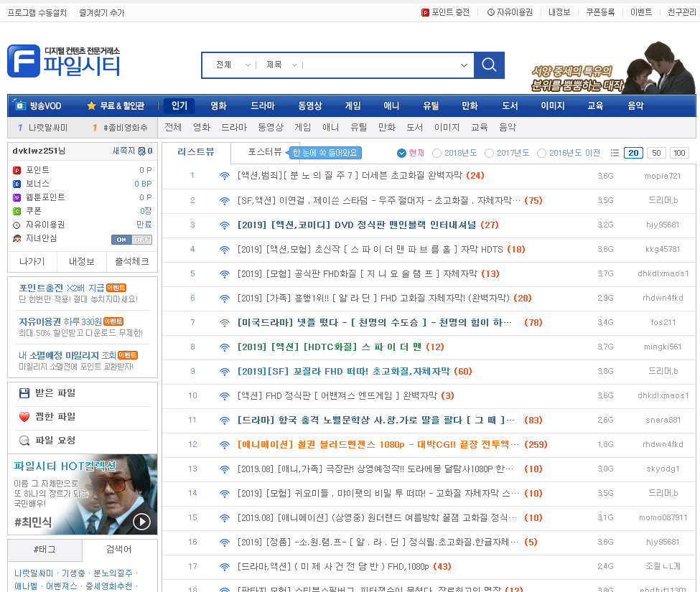This screenshot has width=700, height=592.
Task: Open the top-right movie banner ad
Action: click(612, 67)
